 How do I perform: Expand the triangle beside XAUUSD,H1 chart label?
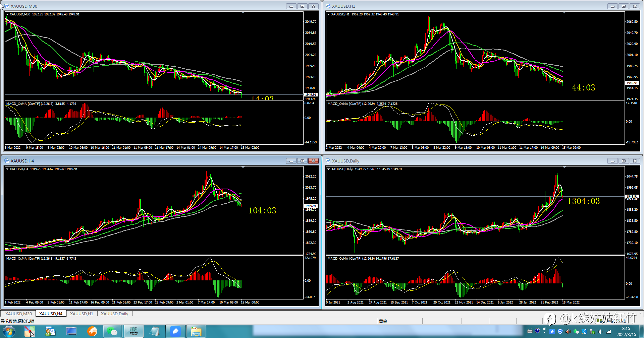[328, 14]
